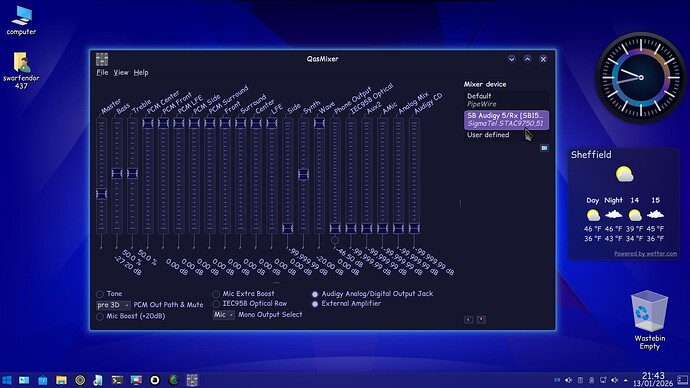This screenshot has height=388, width=690.
Task: Click the small icon button below User defined
Action: pos(544,148)
